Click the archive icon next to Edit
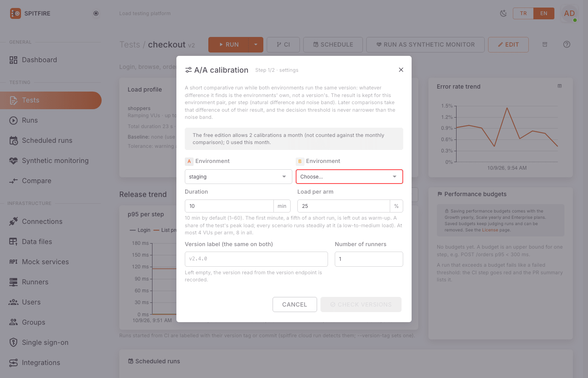The width and height of the screenshot is (588, 378). tap(545, 45)
